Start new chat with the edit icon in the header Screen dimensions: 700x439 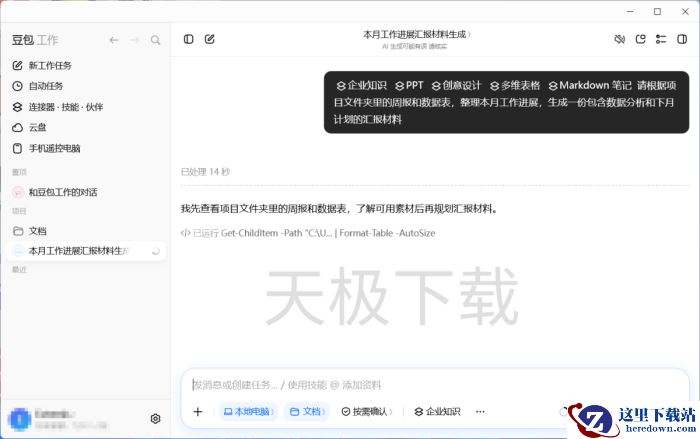(x=209, y=39)
